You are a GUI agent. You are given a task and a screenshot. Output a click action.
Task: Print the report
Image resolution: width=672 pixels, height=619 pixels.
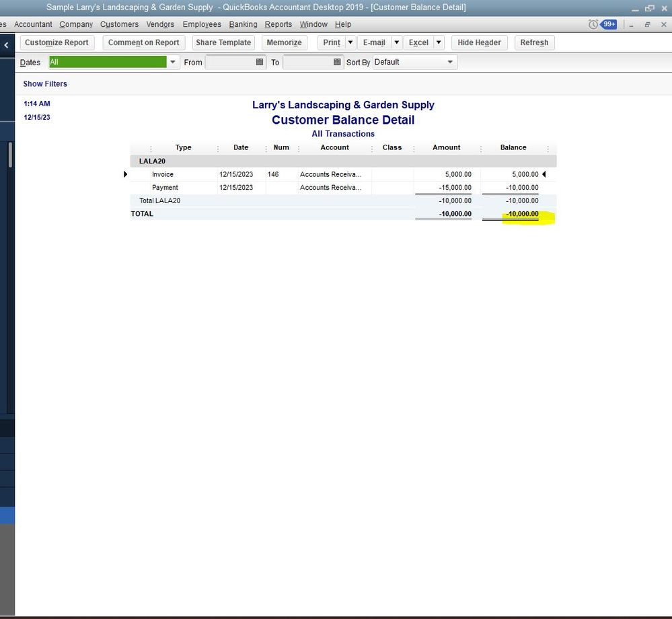tap(331, 42)
